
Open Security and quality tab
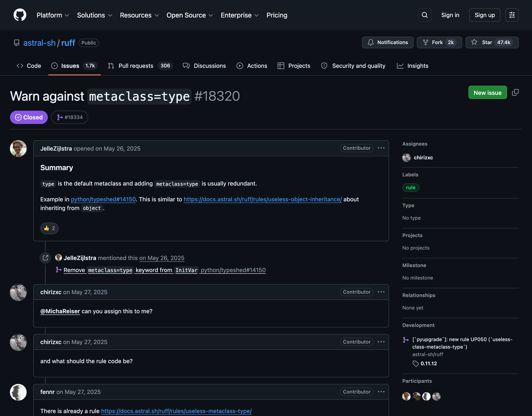click(353, 66)
